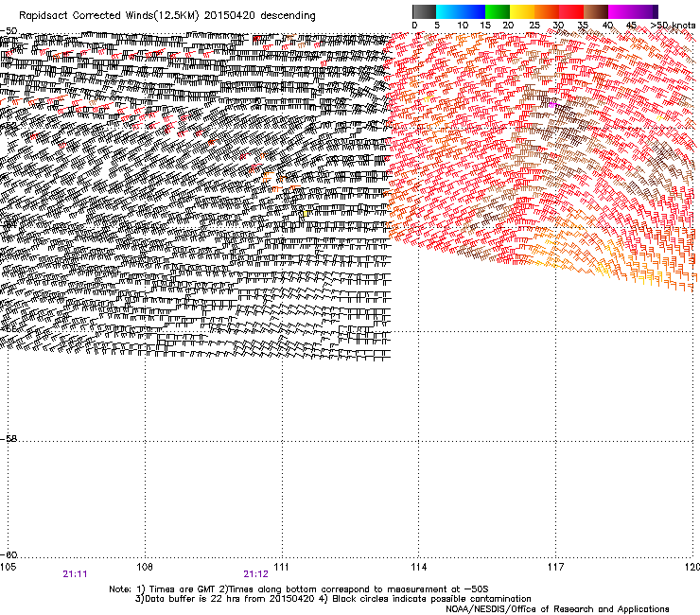Click the latitude label '-60'
The width and height of the screenshot is (700, 615).
[x=9, y=554]
